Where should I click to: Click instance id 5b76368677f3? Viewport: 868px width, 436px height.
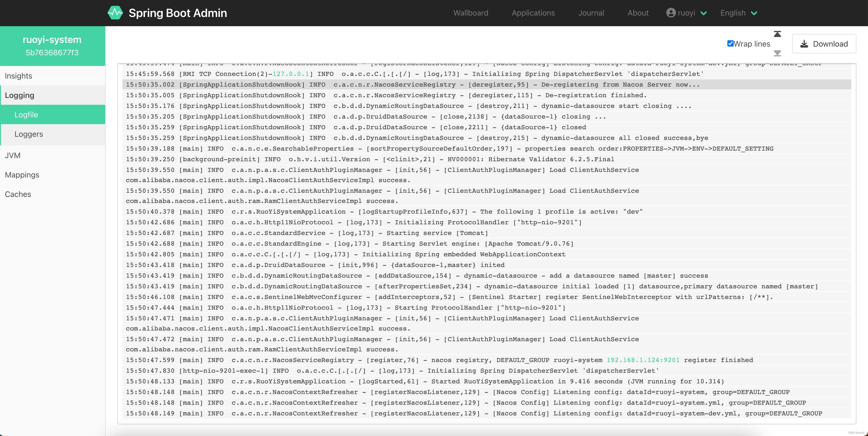(x=52, y=53)
